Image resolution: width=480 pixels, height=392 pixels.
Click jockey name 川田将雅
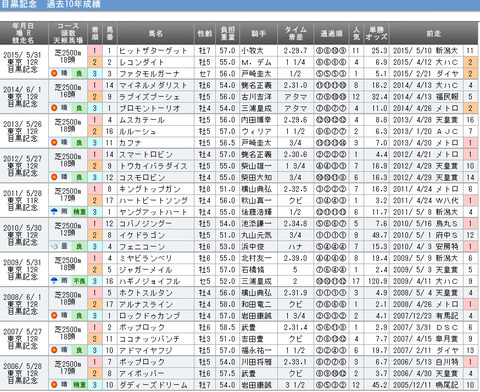coord(256,362)
